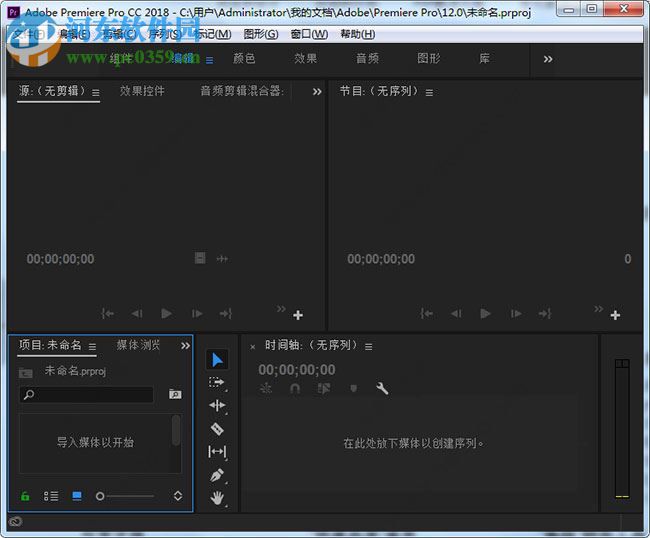
Task: Go to In point in Program monitor
Action: click(x=427, y=313)
